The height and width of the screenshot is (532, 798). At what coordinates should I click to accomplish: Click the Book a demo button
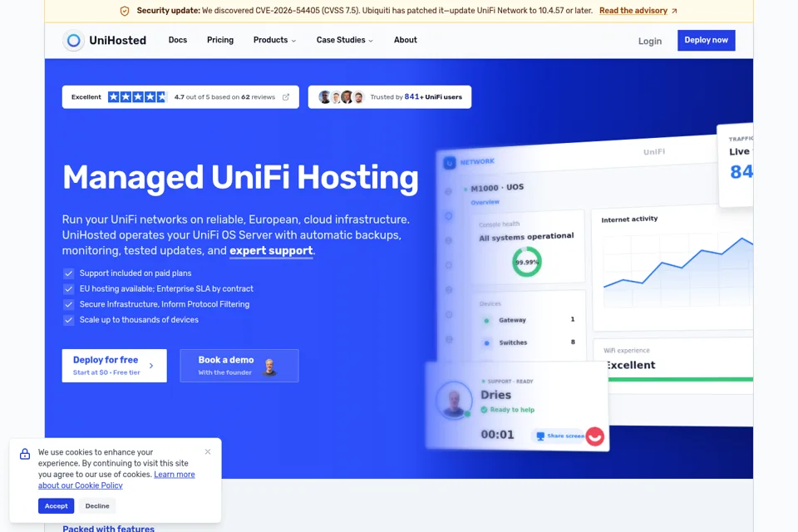pos(239,366)
